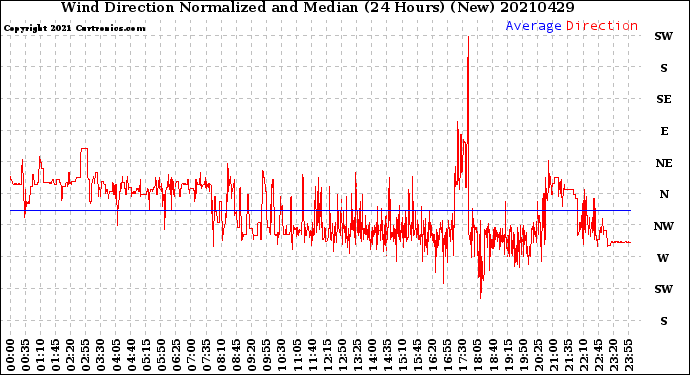
Task: Click the 05:15 time axis label
Action: click(146, 355)
